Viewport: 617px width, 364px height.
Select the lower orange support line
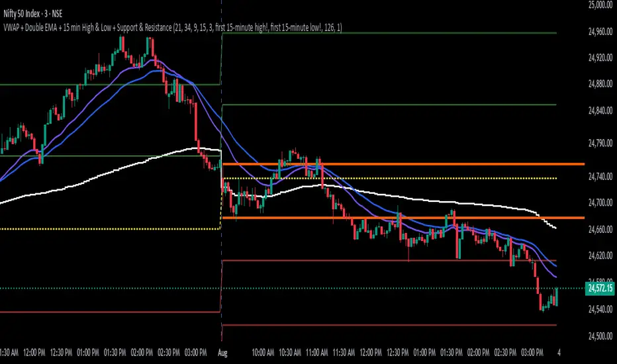[403, 218]
